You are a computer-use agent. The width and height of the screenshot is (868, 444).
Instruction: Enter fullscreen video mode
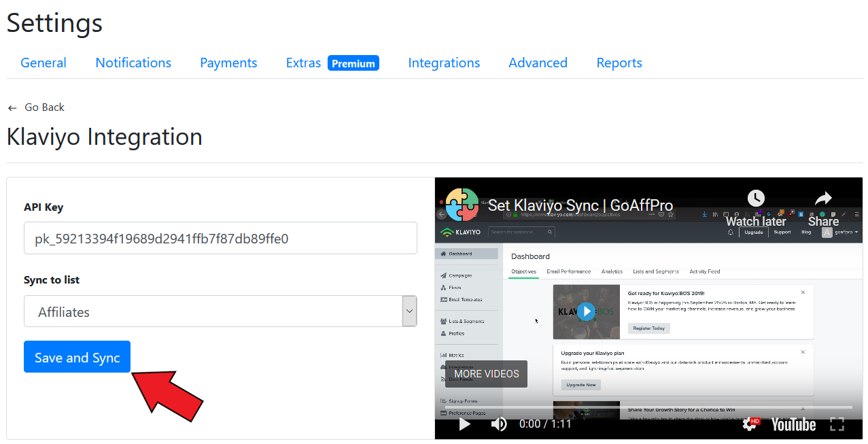point(837,424)
